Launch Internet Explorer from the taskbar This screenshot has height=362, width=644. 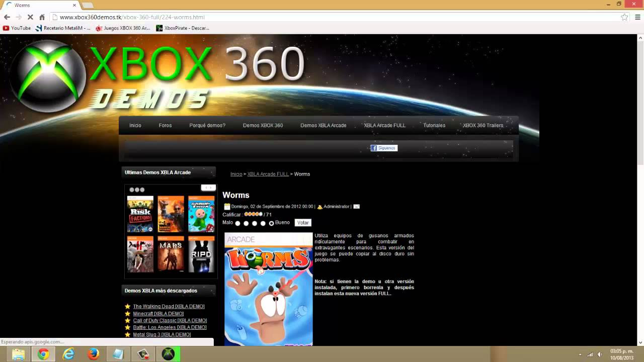(x=68, y=354)
